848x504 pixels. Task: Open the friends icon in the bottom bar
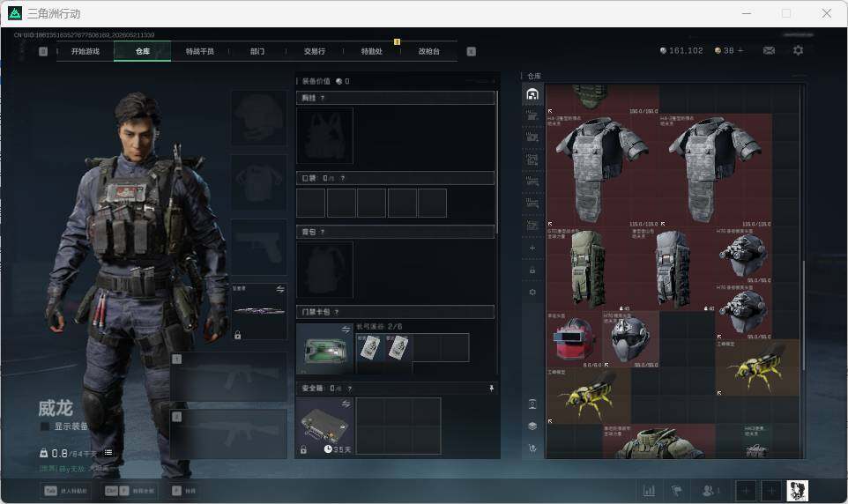[709, 491]
